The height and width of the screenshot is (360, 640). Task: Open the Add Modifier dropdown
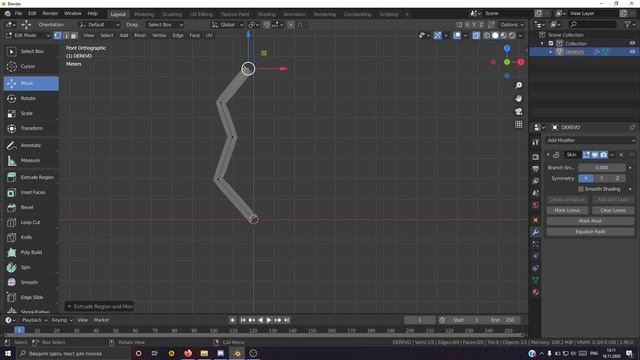point(590,140)
